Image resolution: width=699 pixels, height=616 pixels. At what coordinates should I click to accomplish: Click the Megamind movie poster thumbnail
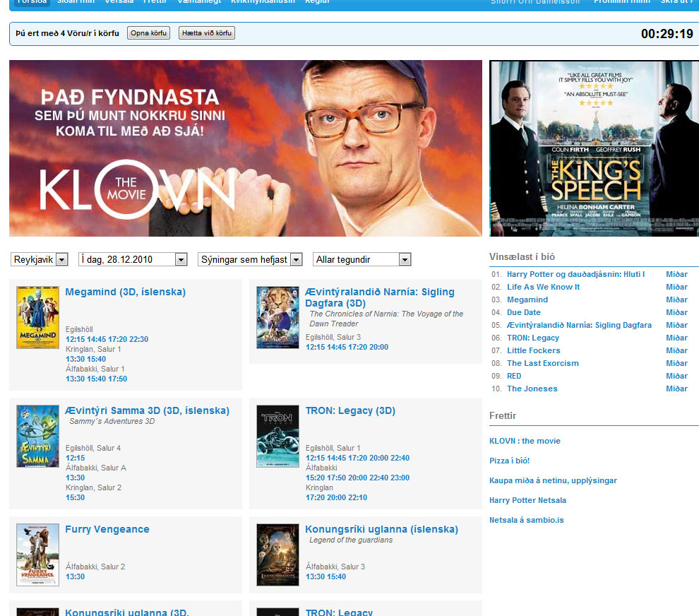tap(37, 317)
